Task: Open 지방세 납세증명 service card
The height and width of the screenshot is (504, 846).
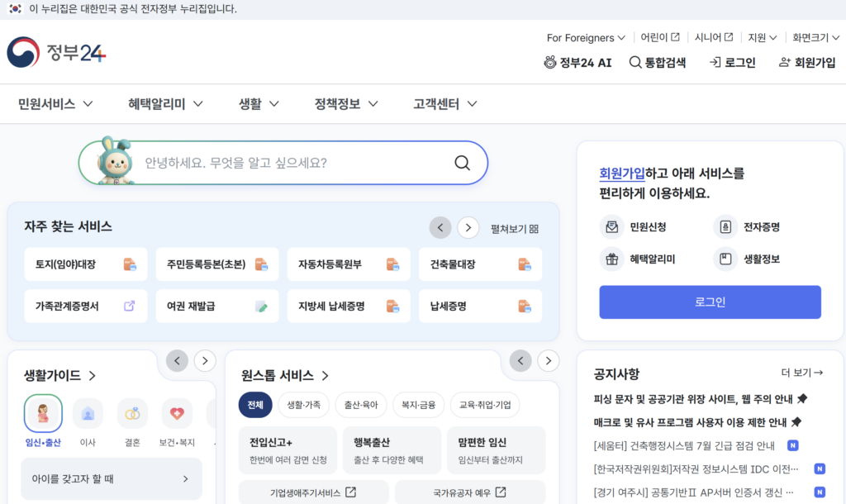Action: coord(349,306)
